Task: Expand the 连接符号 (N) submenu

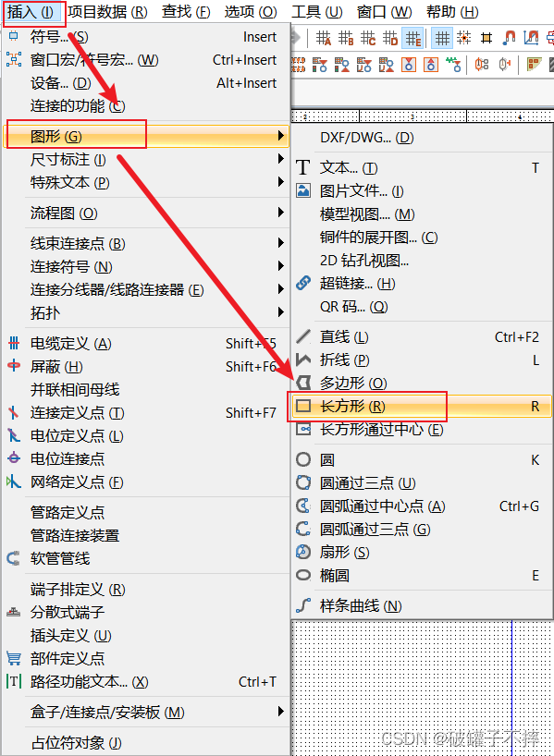Action: click(x=146, y=266)
